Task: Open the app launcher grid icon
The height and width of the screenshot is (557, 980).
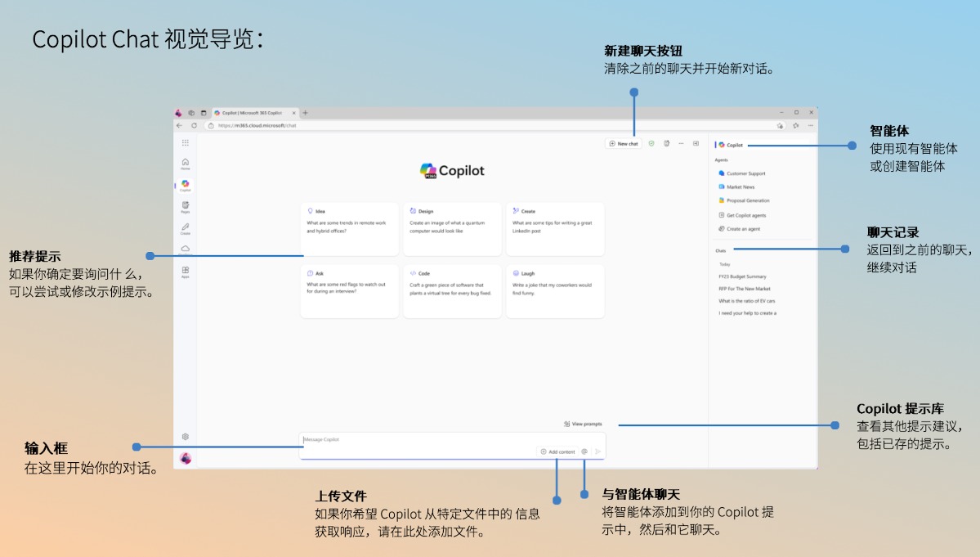Action: [186, 143]
